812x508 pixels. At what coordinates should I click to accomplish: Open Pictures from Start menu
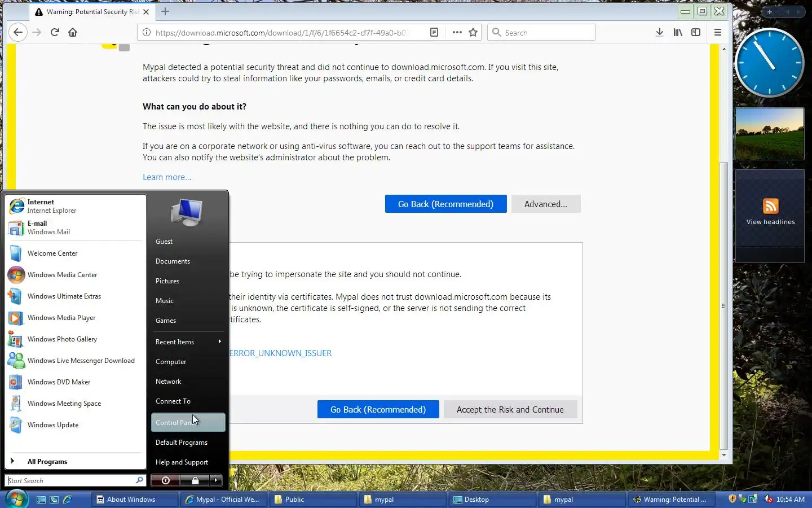coord(188,281)
